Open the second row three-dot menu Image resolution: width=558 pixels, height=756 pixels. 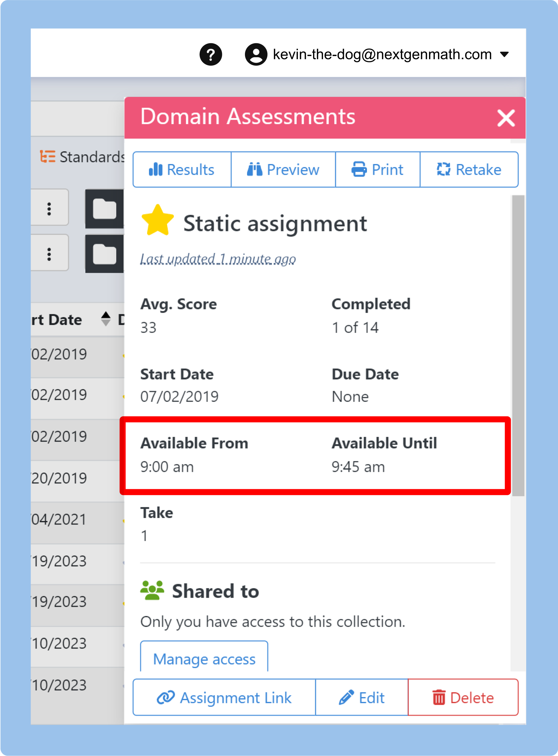point(49,254)
